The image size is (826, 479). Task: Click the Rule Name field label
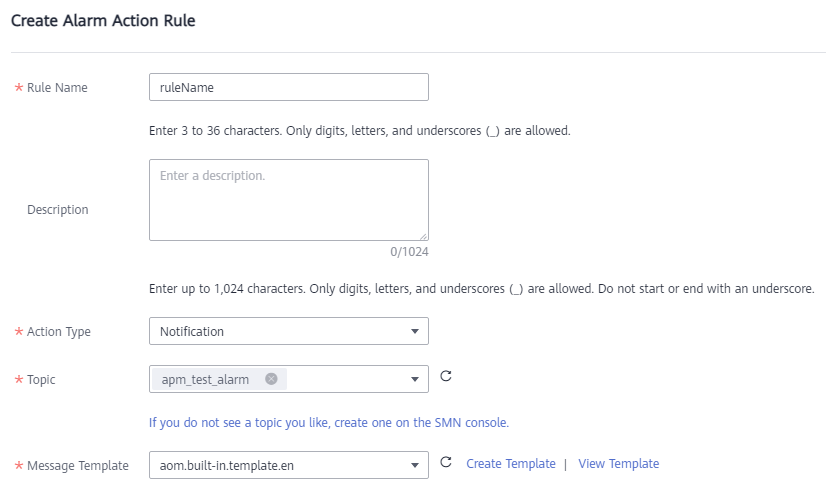pos(57,87)
